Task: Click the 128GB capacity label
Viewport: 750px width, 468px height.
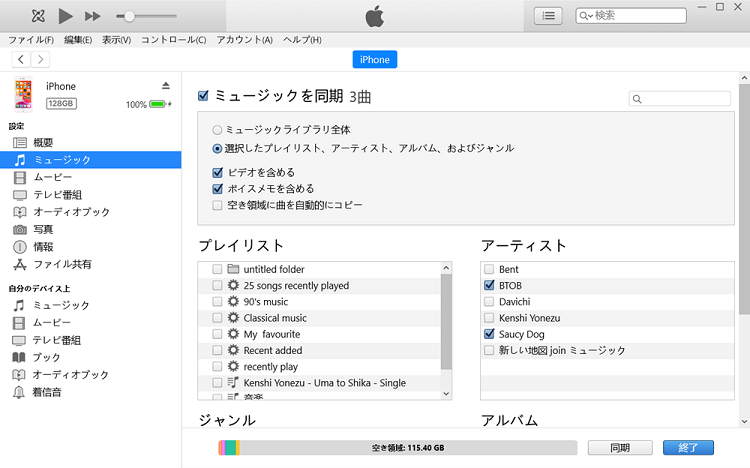Action: click(x=61, y=103)
